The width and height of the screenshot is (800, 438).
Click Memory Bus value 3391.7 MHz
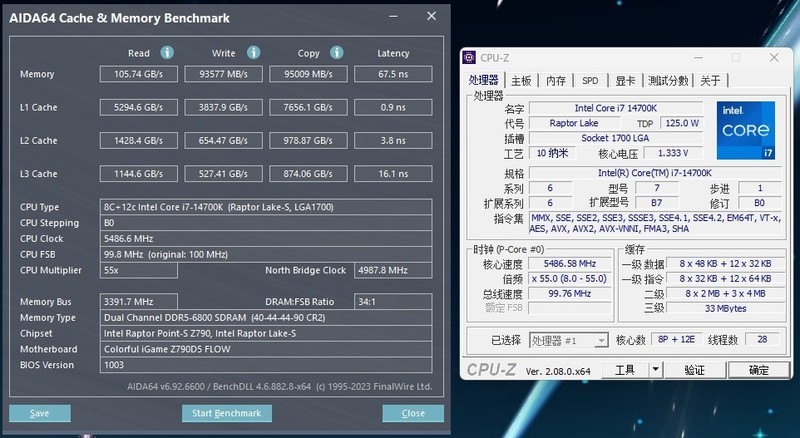(139, 302)
